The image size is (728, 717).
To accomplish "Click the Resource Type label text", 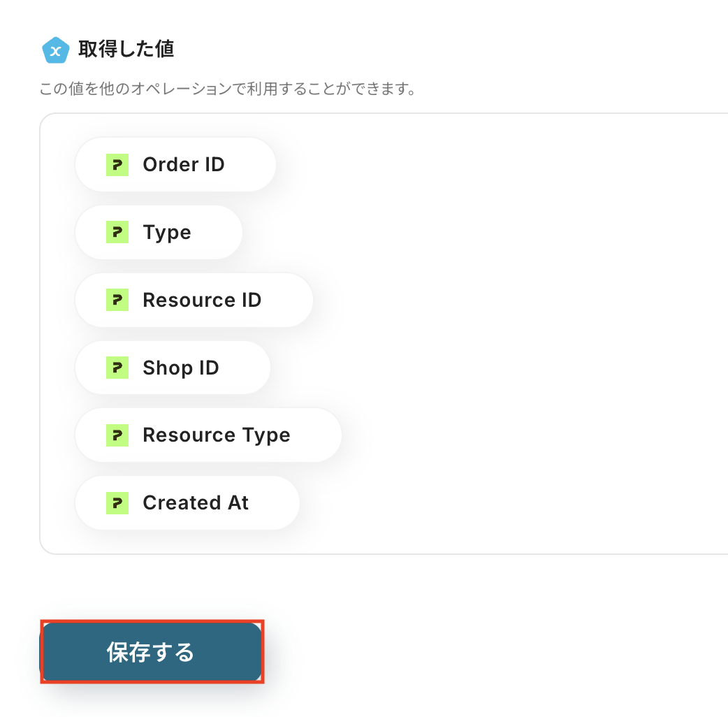I will click(x=217, y=435).
